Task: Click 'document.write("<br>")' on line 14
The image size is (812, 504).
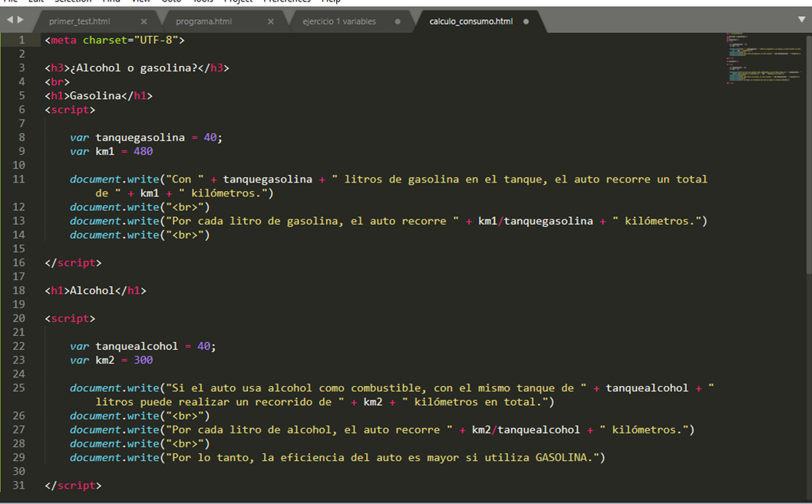Action: tap(140, 235)
